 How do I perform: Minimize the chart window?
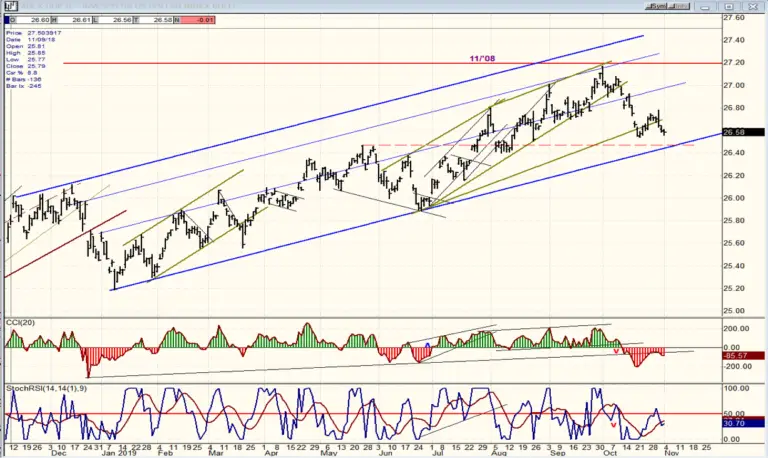coord(705,6)
